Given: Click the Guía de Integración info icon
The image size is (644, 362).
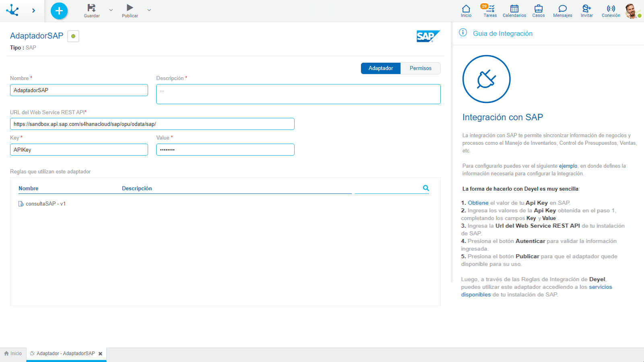Looking at the screenshot, I should (463, 33).
